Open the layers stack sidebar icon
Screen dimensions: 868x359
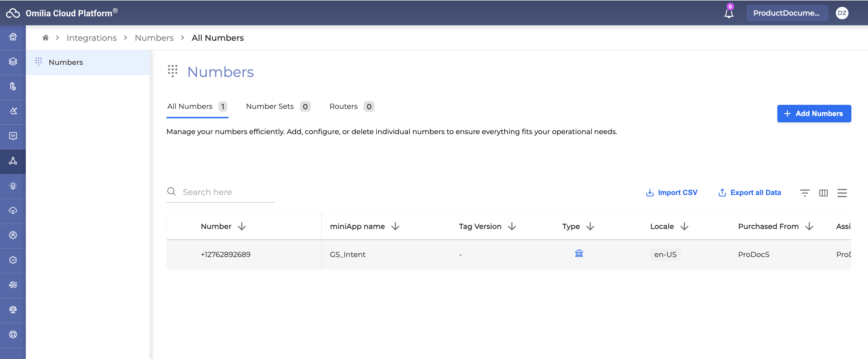click(x=13, y=62)
